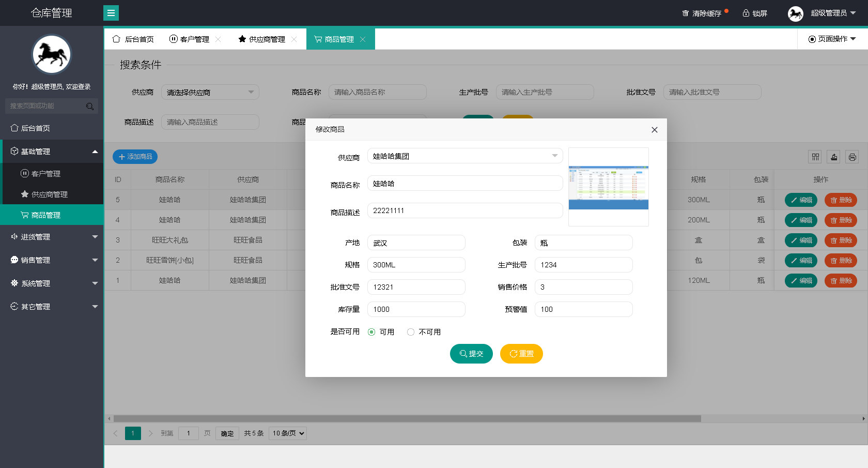Open column filter grid icon
This screenshot has height=468, width=868.
[815, 157]
